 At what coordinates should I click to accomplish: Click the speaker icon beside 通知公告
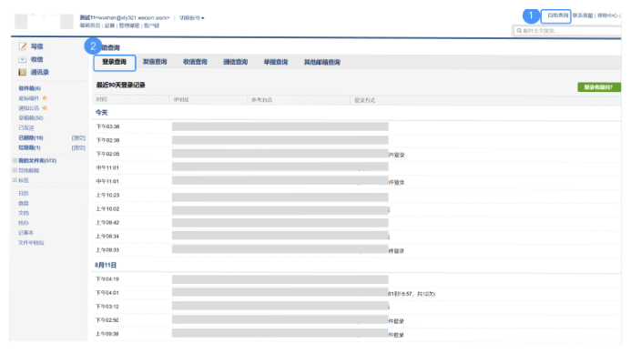pyautogui.click(x=44, y=108)
